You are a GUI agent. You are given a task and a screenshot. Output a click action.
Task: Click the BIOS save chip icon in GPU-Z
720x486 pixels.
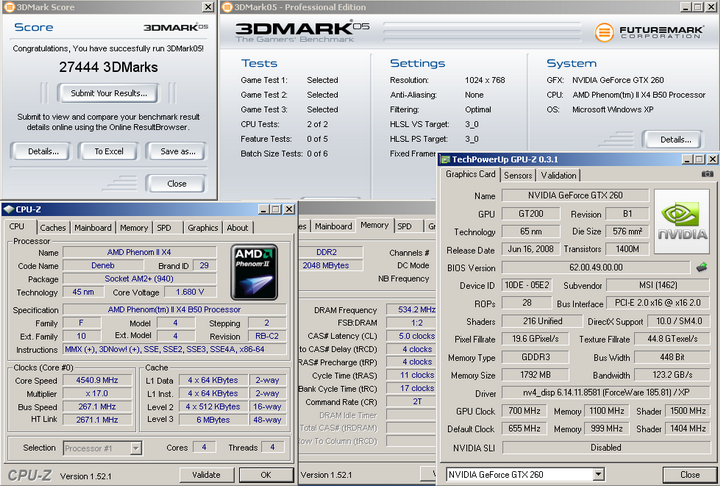pos(701,267)
